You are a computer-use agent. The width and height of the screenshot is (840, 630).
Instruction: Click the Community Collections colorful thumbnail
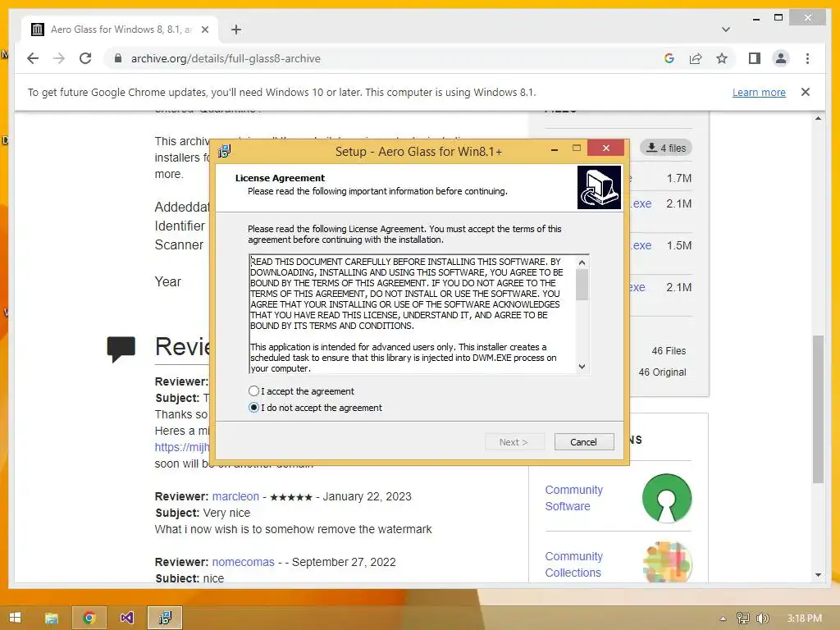coord(666,561)
